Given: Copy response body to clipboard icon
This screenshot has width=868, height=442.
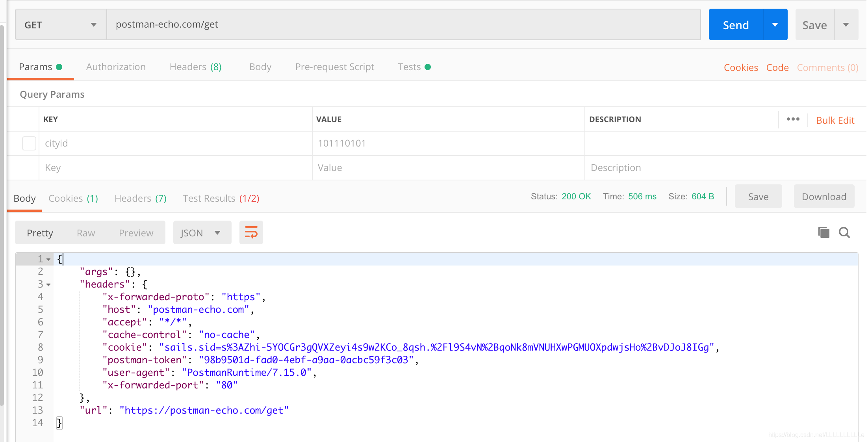Looking at the screenshot, I should (x=823, y=232).
